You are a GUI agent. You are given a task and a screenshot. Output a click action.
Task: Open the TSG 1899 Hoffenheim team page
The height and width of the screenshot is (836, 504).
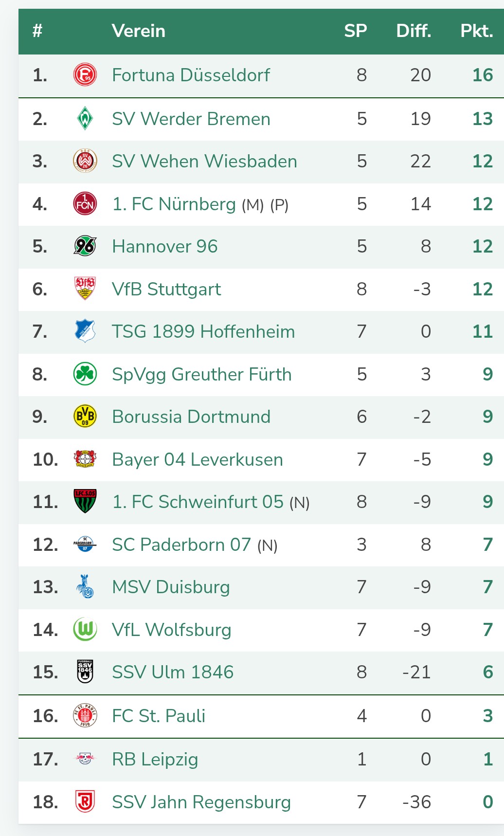[203, 331]
